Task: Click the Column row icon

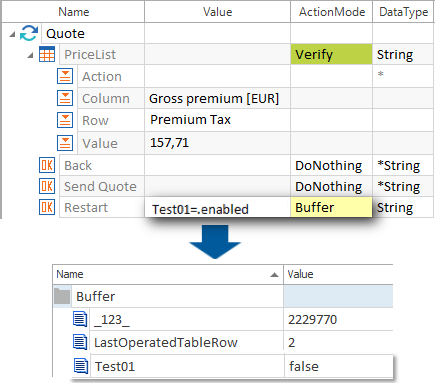Action: [x=65, y=98]
